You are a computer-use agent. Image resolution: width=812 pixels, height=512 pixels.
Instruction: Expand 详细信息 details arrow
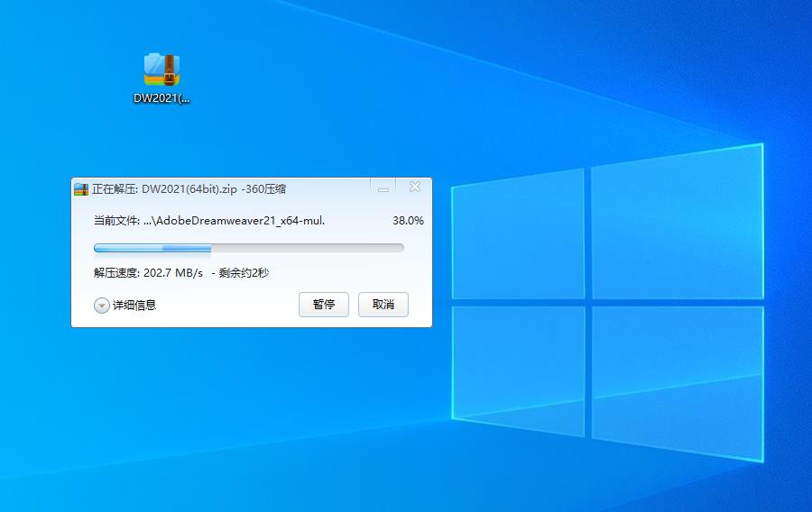[x=101, y=306]
